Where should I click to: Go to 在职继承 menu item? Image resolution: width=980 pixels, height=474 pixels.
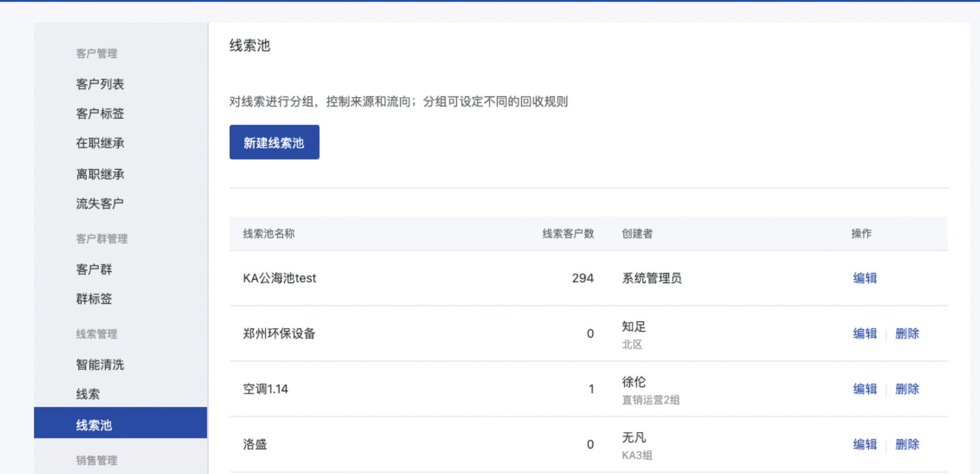100,143
